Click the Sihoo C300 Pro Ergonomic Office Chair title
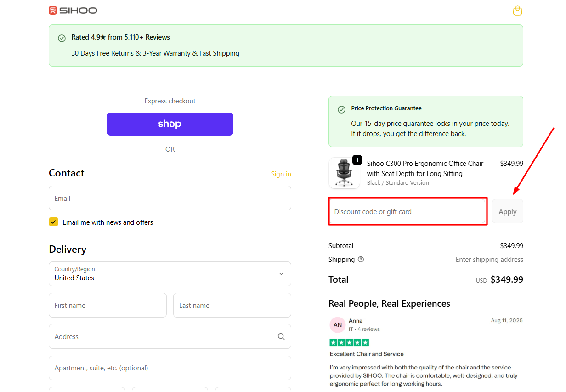Screen dimensions: 566x392 point(425,168)
